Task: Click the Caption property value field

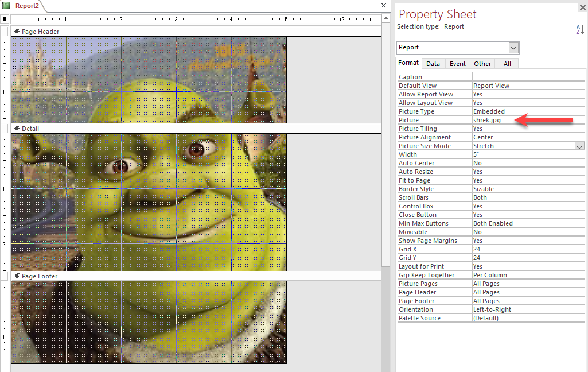Action: pyautogui.click(x=528, y=77)
